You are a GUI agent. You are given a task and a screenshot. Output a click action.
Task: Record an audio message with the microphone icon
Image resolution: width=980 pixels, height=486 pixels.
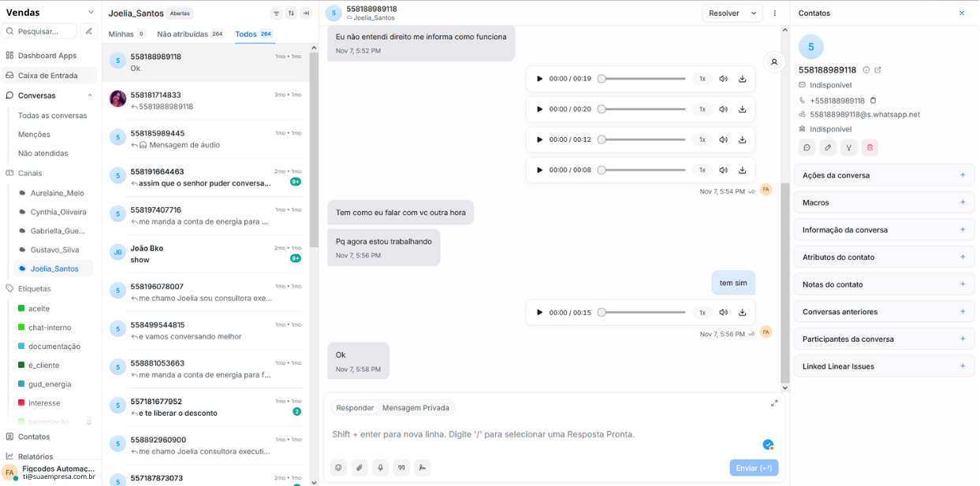coord(379,467)
